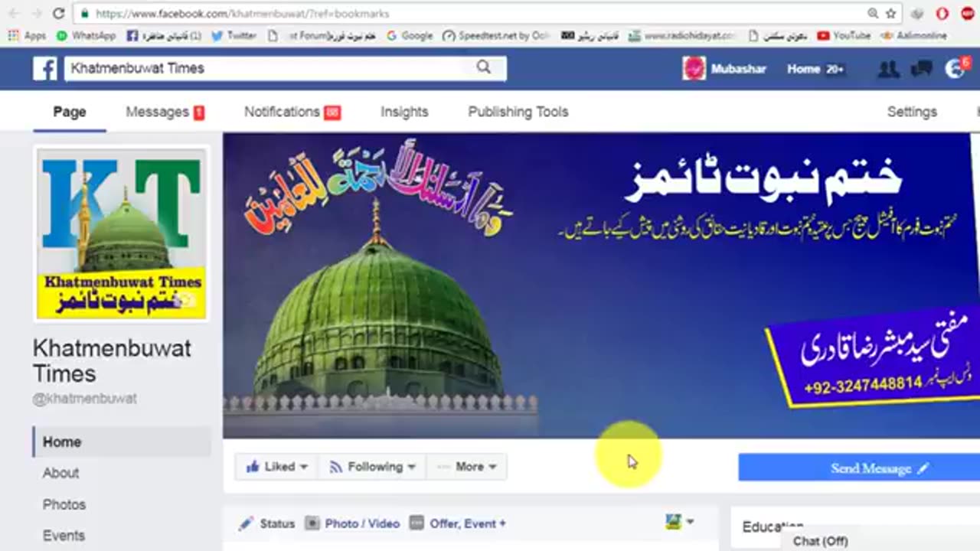Click the Mubashar profile name

click(738, 69)
